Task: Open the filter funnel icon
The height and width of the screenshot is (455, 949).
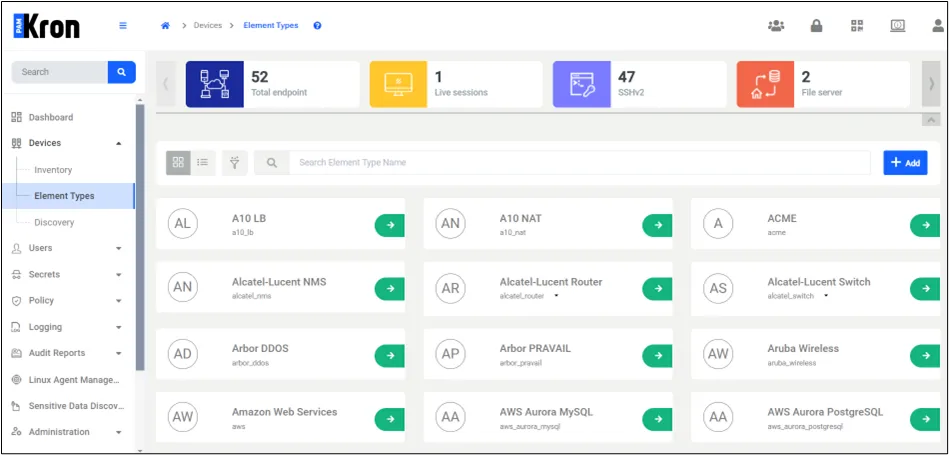Action: coord(235,163)
